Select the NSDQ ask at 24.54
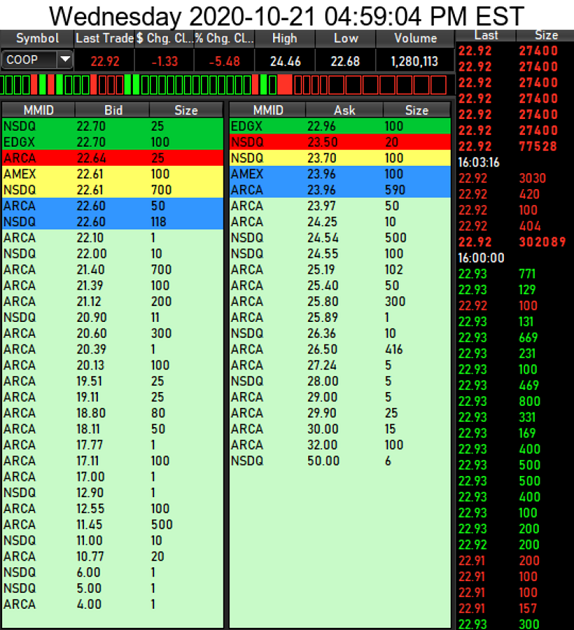Screen dimensions: 574x630 tap(340, 238)
